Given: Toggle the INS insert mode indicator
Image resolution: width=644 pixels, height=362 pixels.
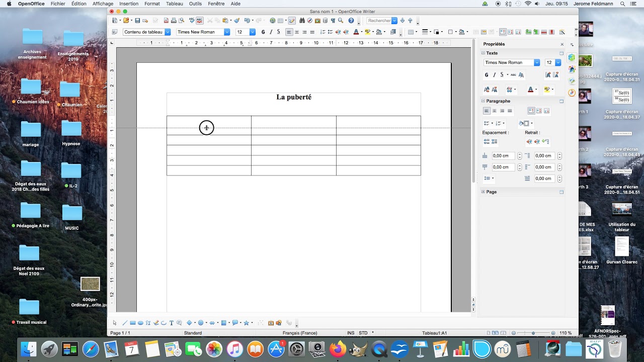Looking at the screenshot, I should pyautogui.click(x=351, y=333).
